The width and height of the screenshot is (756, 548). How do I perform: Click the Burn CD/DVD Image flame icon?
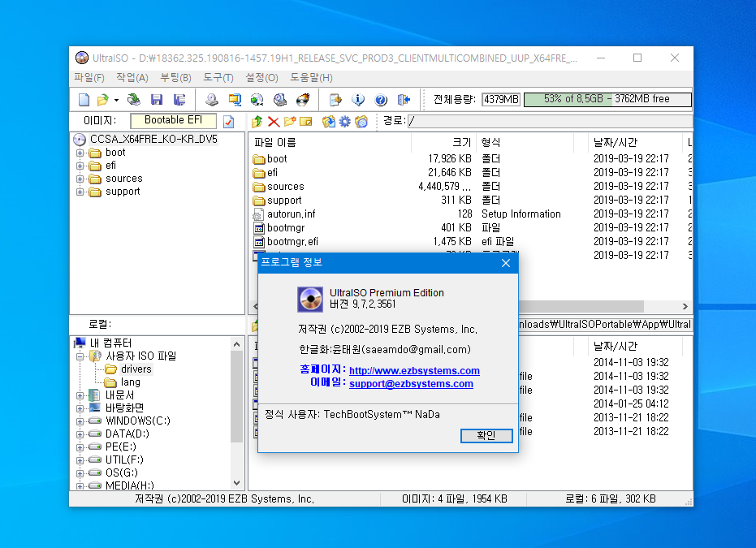click(303, 99)
